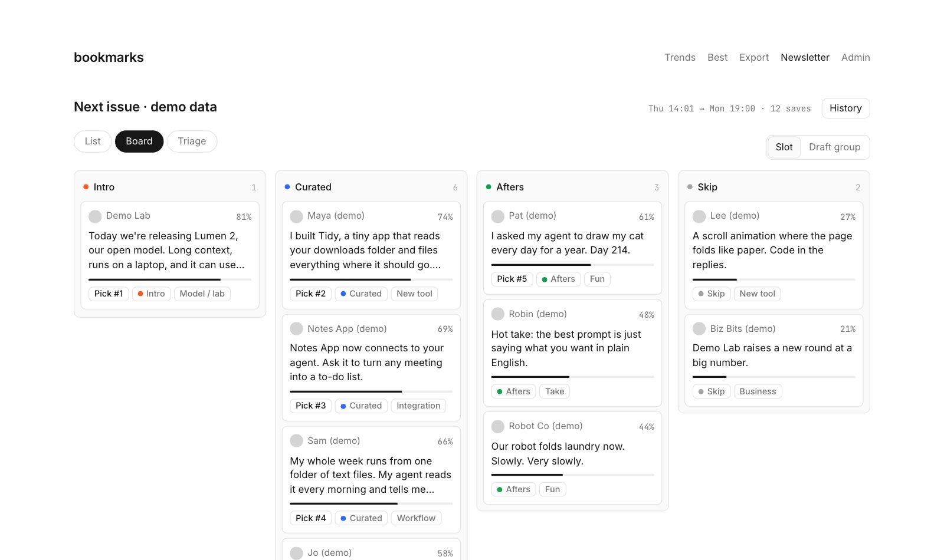Click the Pick #1 tag
Screen dimensions: 944x560
point(109,294)
